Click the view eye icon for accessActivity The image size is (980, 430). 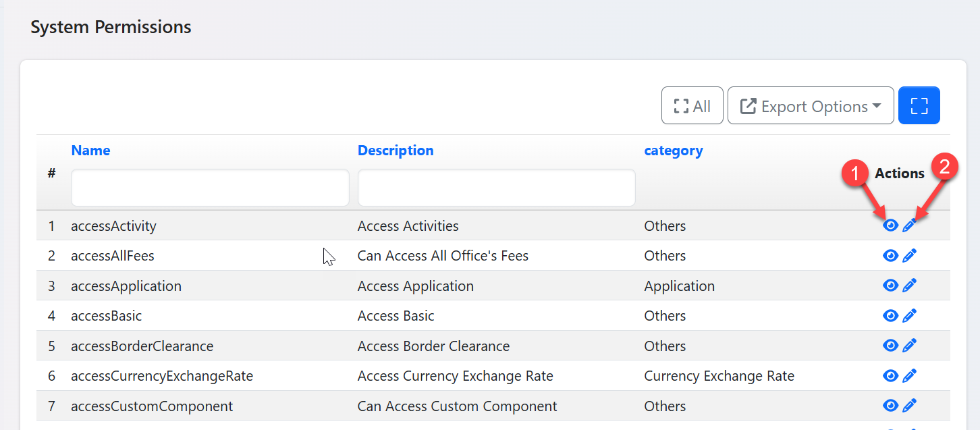tap(890, 225)
